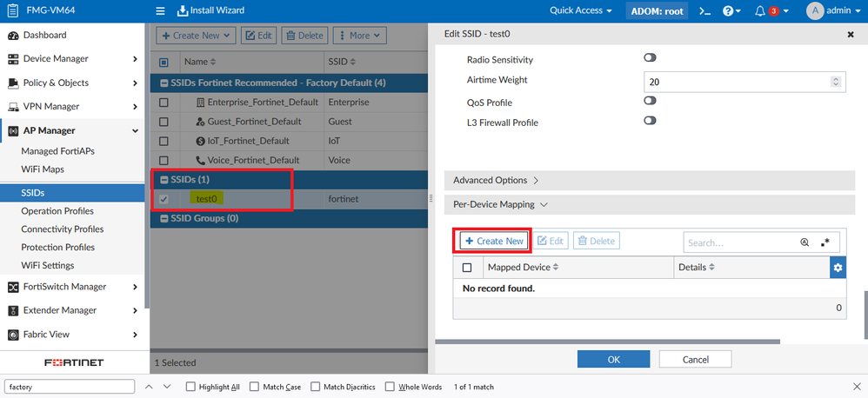Collapse Per-Device Mapping section
This screenshot has width=868, height=398.
[650, 204]
